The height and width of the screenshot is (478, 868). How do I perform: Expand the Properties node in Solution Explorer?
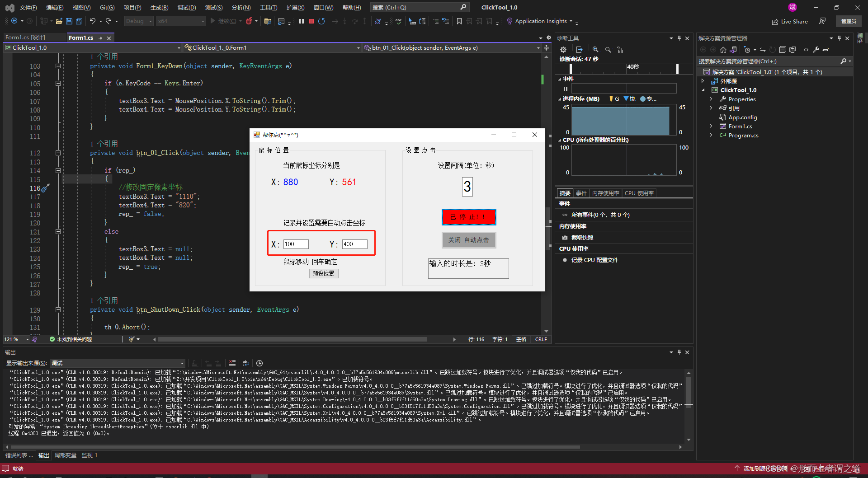(x=711, y=99)
